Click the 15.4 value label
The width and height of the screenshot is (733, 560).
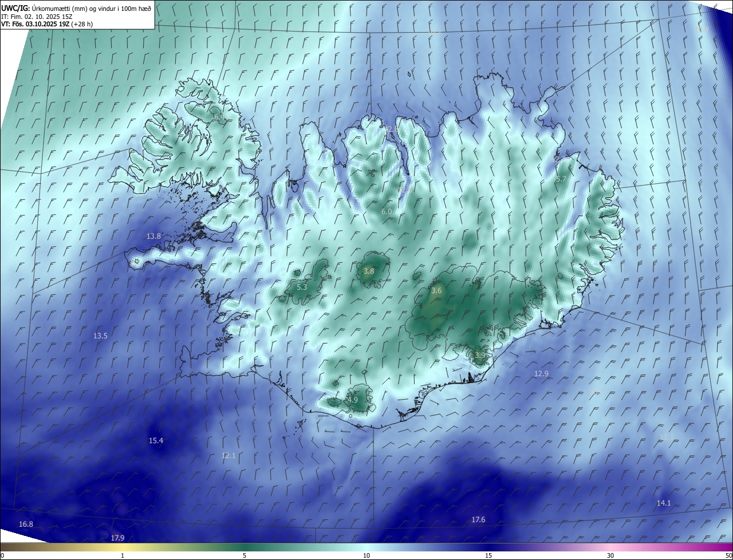156,440
